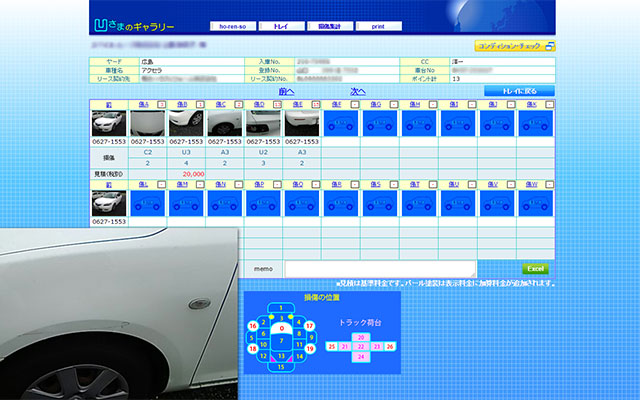Screen dimensions: 640x400
Task: Click the yellow コンディション・チェック button
Action: coord(515,46)
